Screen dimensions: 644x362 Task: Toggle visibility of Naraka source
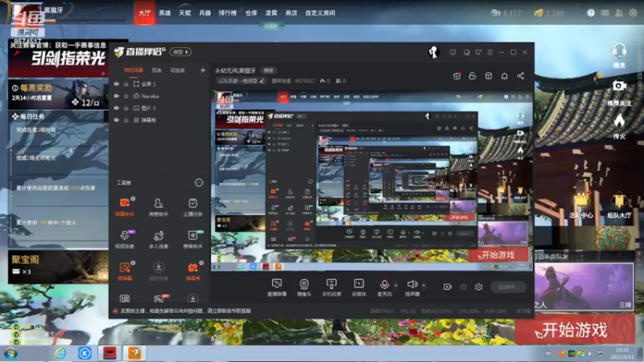(116, 96)
